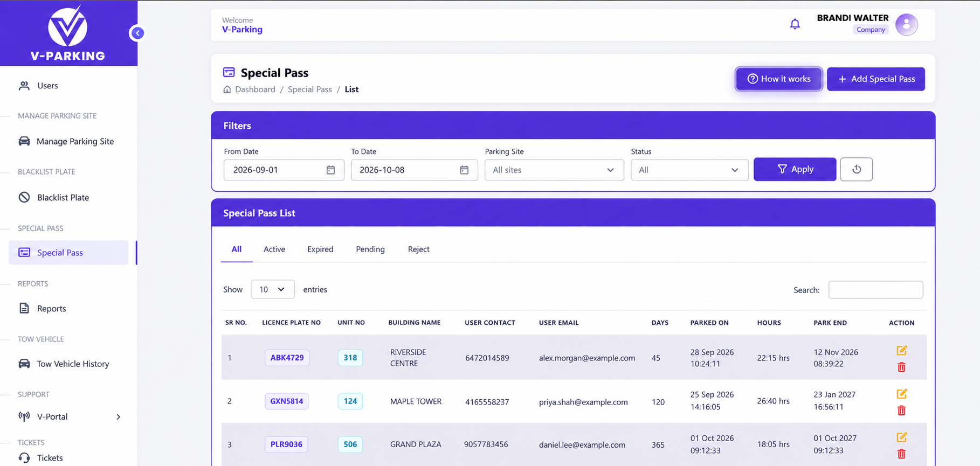Collapse the sidebar with the arrow button
This screenshot has width=980, height=466.
(x=137, y=33)
